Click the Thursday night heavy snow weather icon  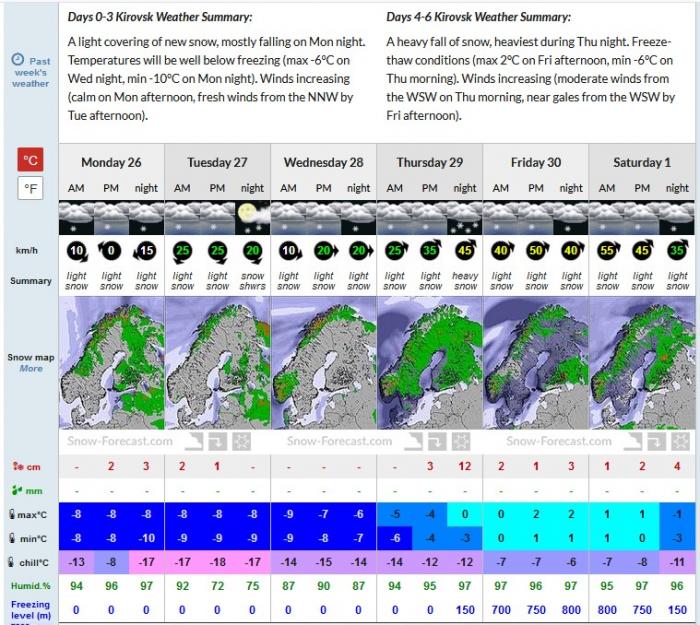click(x=465, y=218)
